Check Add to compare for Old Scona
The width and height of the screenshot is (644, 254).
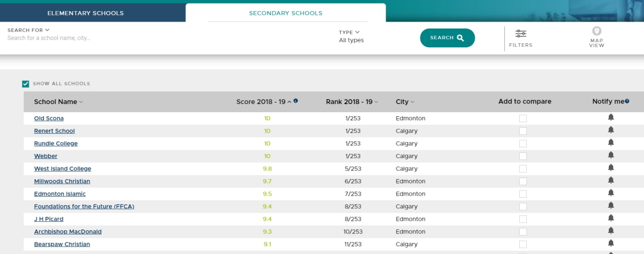click(523, 118)
